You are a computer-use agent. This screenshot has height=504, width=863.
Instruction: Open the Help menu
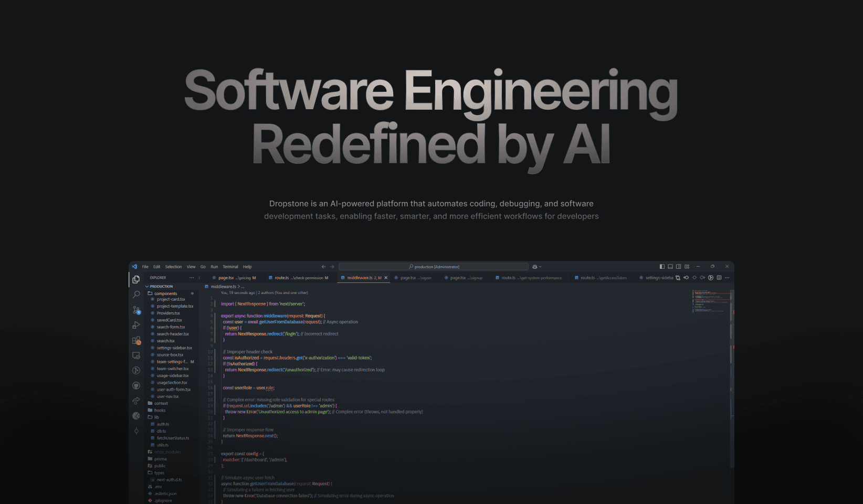tap(247, 267)
